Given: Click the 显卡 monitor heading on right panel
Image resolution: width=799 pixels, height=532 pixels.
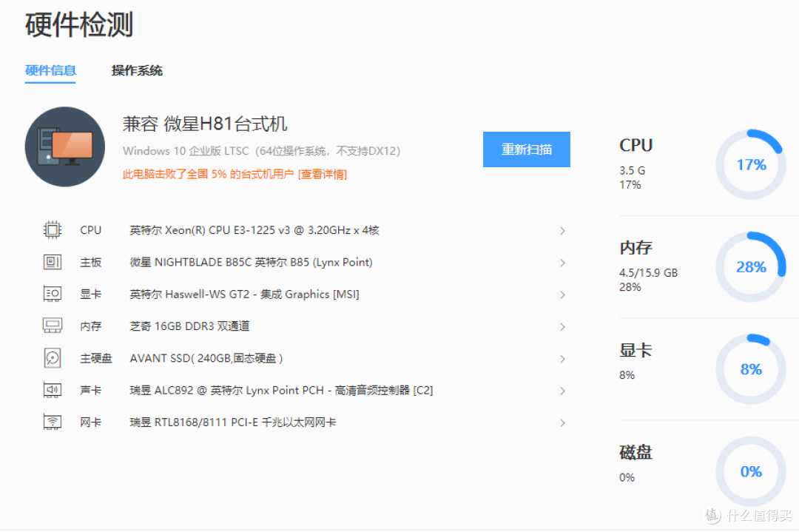Looking at the screenshot, I should click(x=636, y=350).
